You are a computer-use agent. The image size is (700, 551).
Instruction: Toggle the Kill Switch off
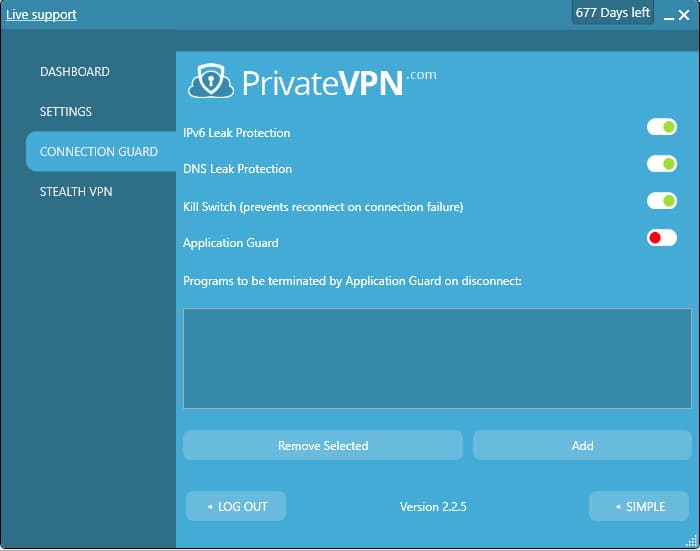coord(661,201)
